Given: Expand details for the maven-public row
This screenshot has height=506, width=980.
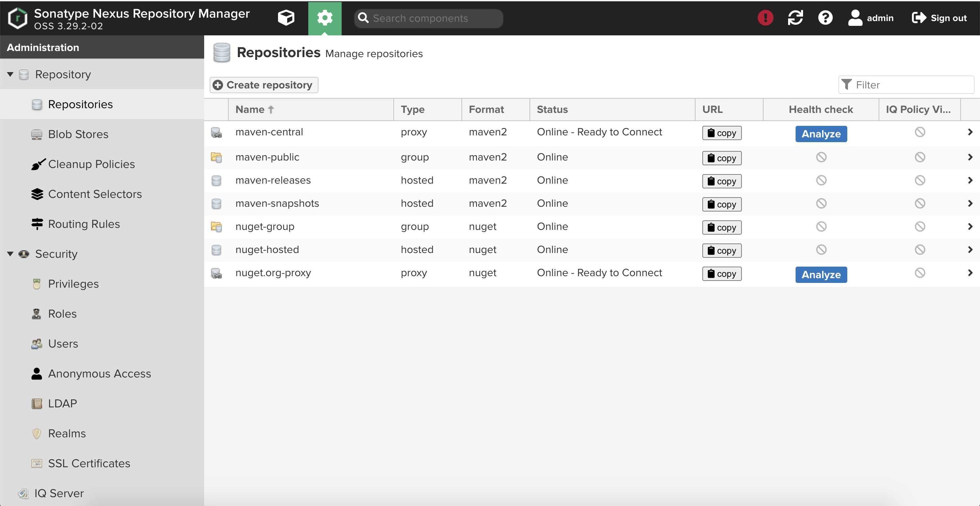Looking at the screenshot, I should click(x=970, y=157).
